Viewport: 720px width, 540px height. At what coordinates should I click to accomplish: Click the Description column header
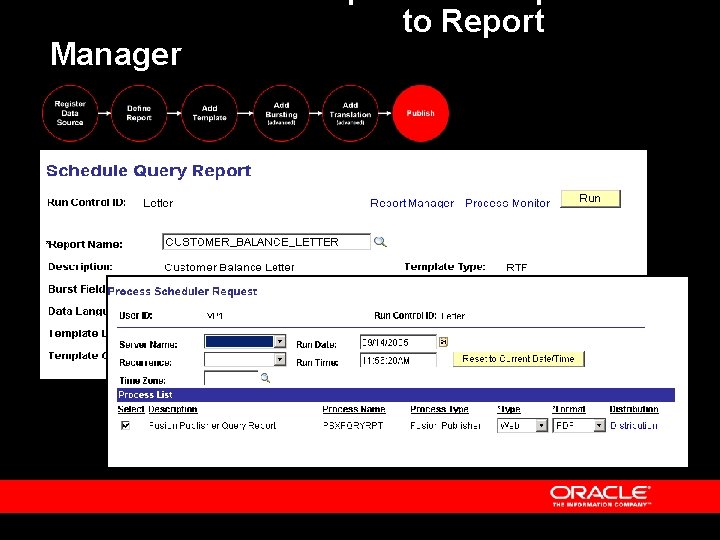(x=173, y=409)
